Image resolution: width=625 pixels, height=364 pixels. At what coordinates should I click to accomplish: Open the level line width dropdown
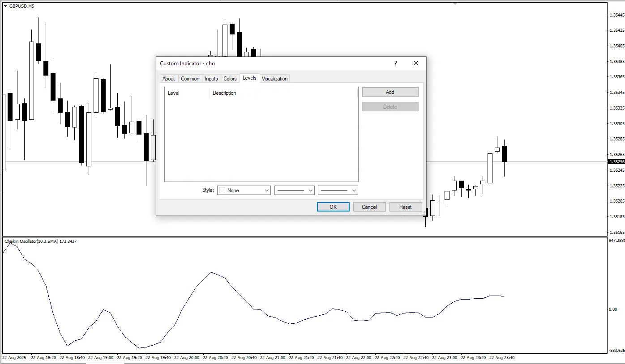pyautogui.click(x=338, y=190)
